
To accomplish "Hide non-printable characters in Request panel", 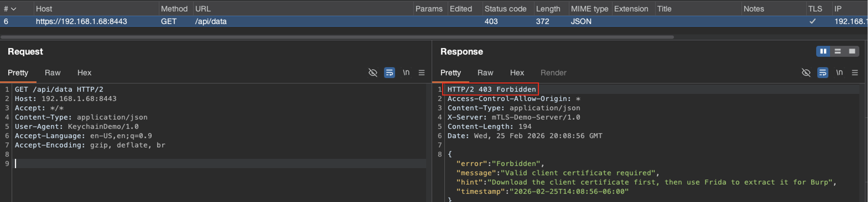I will point(373,73).
